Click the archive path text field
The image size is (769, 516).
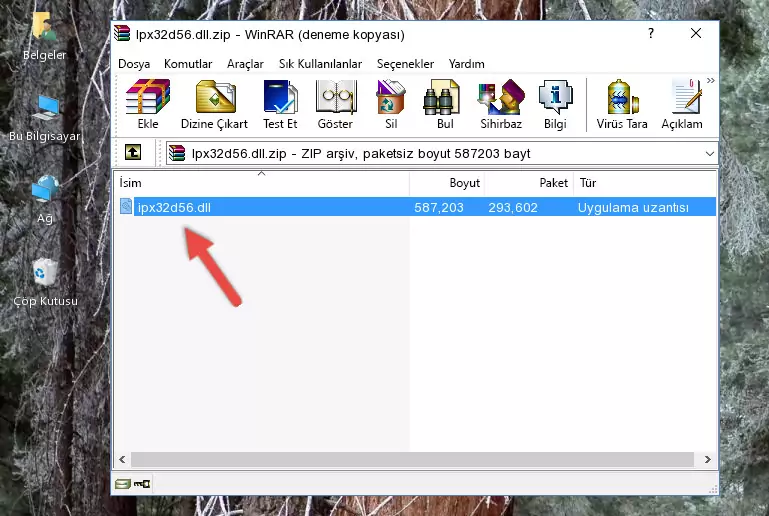(441, 154)
